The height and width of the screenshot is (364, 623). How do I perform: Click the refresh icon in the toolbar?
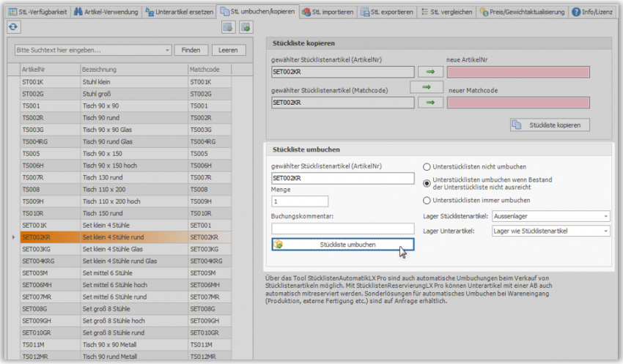click(x=13, y=27)
